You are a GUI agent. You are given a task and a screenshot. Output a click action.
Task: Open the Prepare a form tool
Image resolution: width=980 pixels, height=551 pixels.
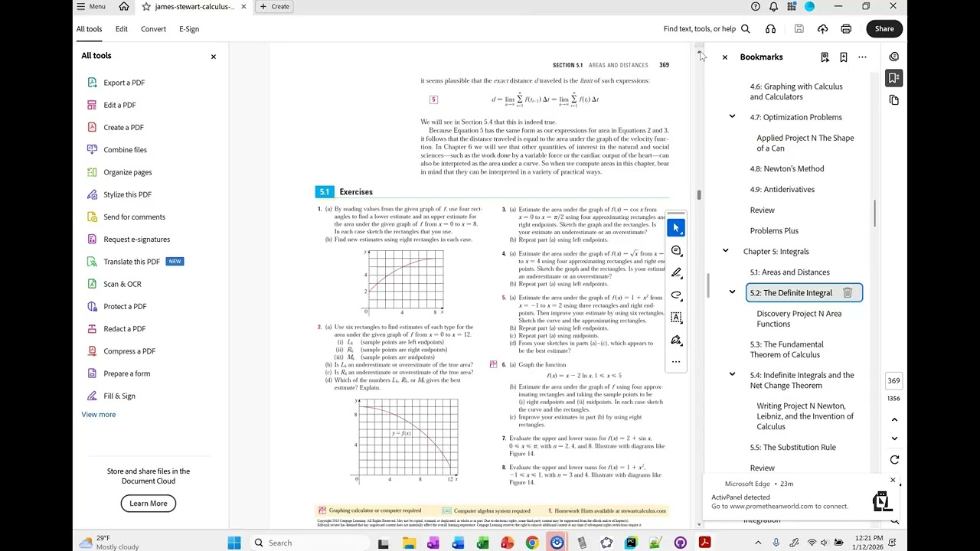click(x=127, y=373)
